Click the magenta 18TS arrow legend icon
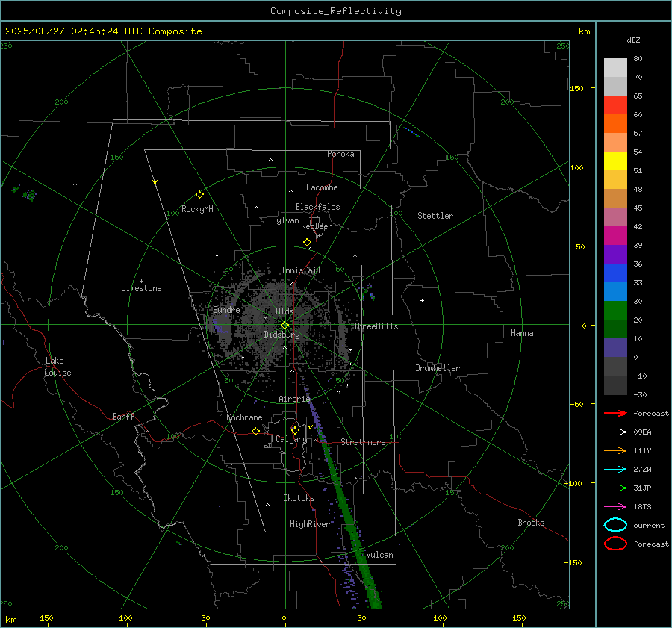 (615, 507)
